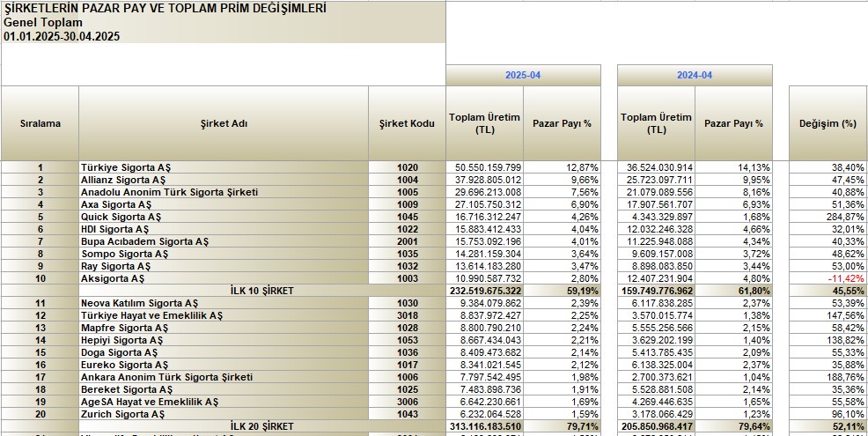The height and width of the screenshot is (436, 868).
Task: Select the top 20 total 313.116.183.510
Action: tap(484, 426)
